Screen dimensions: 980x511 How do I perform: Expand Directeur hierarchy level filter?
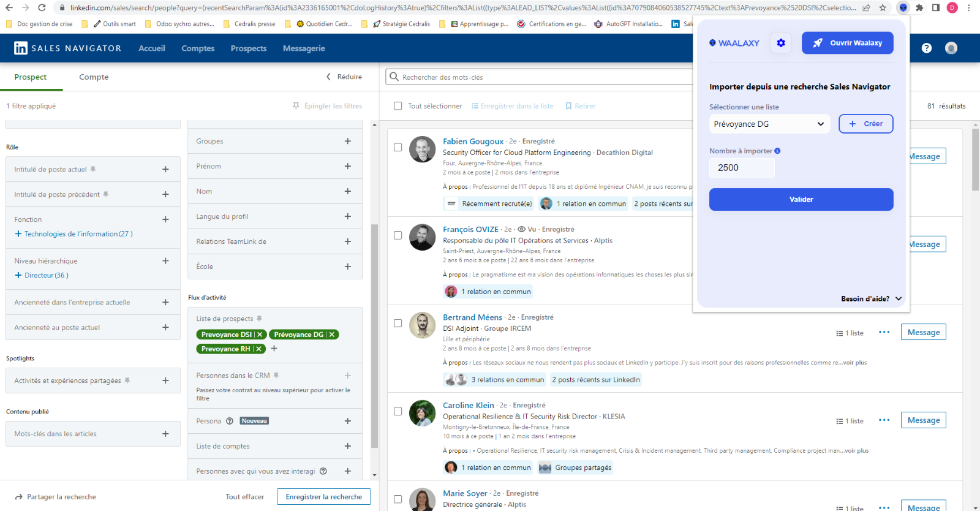(42, 275)
